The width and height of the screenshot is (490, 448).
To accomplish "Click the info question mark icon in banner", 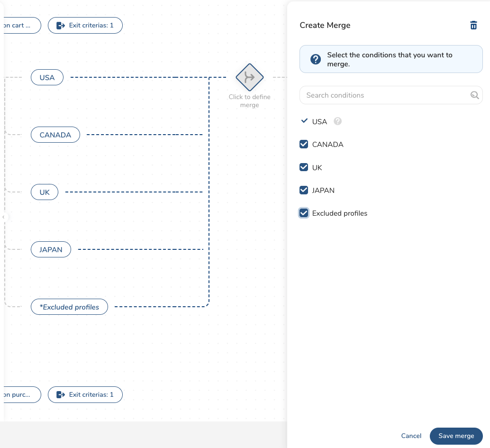I will click(316, 59).
